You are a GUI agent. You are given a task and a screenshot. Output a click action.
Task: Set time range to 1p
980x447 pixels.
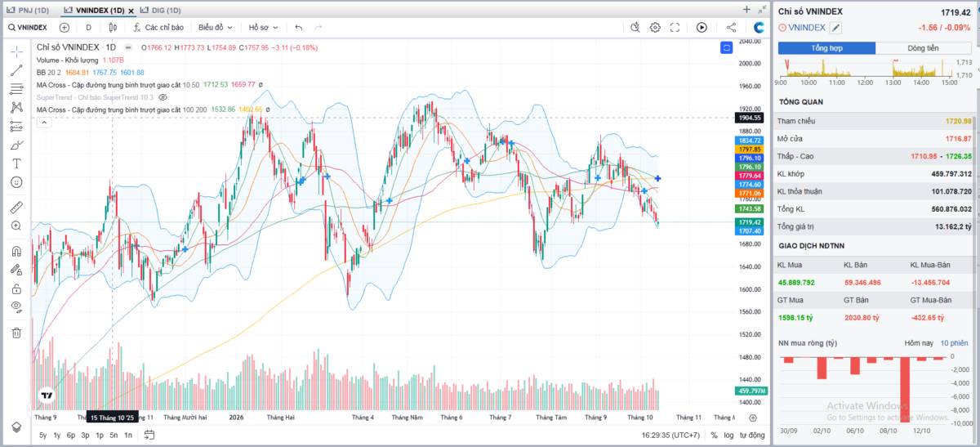tap(100, 435)
